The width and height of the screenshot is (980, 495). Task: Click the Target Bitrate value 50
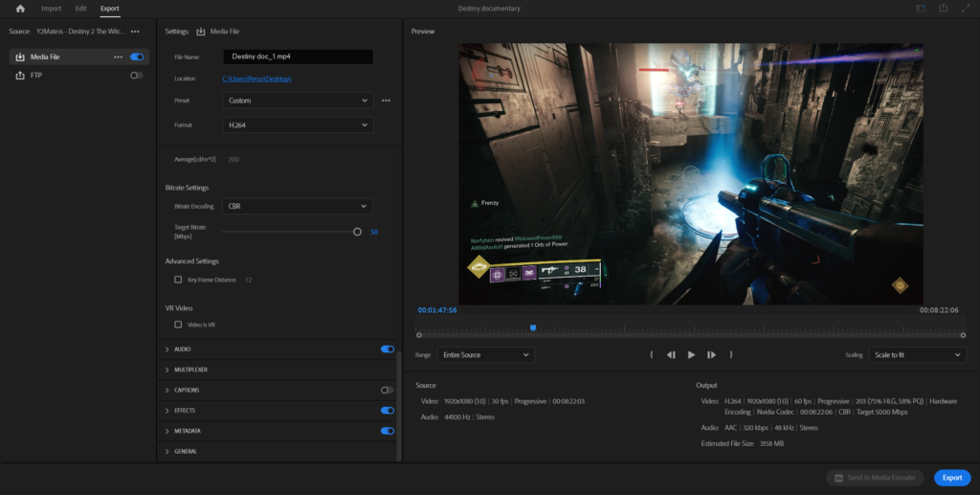[374, 232]
